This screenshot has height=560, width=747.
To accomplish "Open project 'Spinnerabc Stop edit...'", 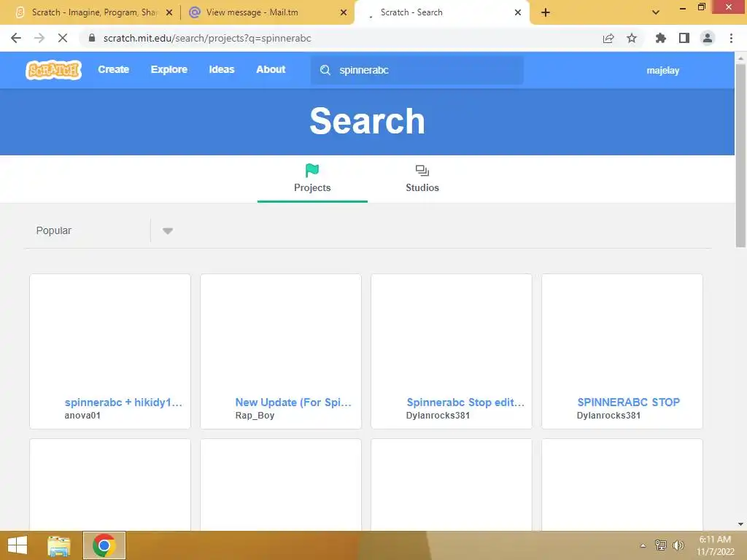I will [x=465, y=402].
